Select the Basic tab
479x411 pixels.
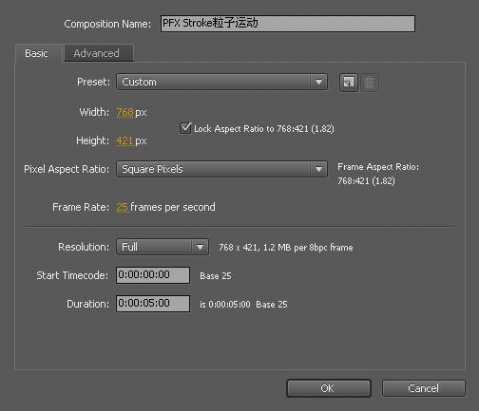pyautogui.click(x=38, y=53)
